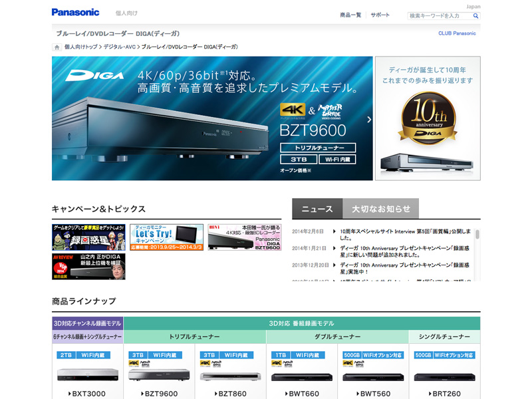This screenshot has width=532, height=399.
Task: Click the 4K icon above BWT560
Action: coord(348,363)
